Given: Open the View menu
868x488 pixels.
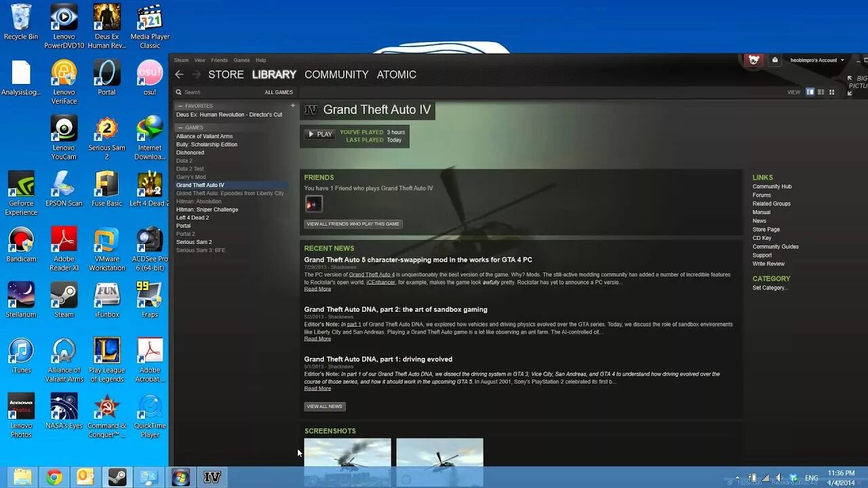Looking at the screenshot, I should (x=200, y=60).
